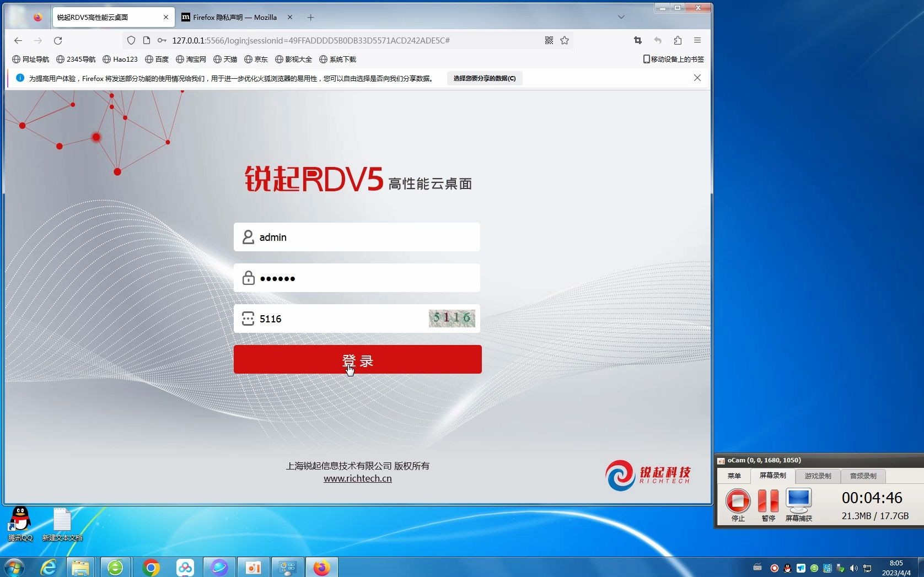Screen dimensions: 924x577
Task: Select oCam 音频录制 tab
Action: tap(863, 476)
